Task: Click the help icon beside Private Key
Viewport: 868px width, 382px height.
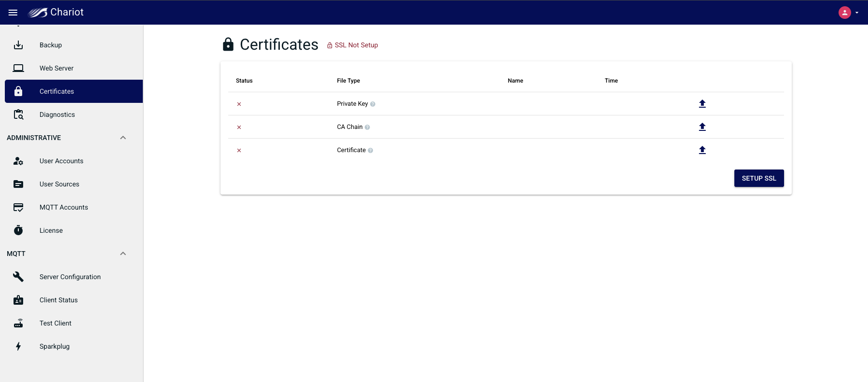Action: click(x=372, y=104)
